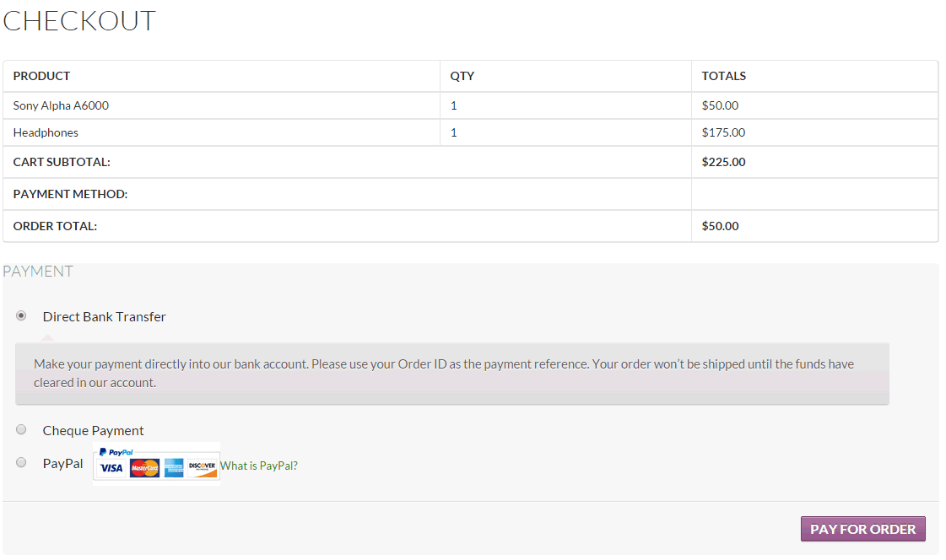The image size is (946, 560).
Task: Click the PayPal payment label text
Action: click(63, 464)
